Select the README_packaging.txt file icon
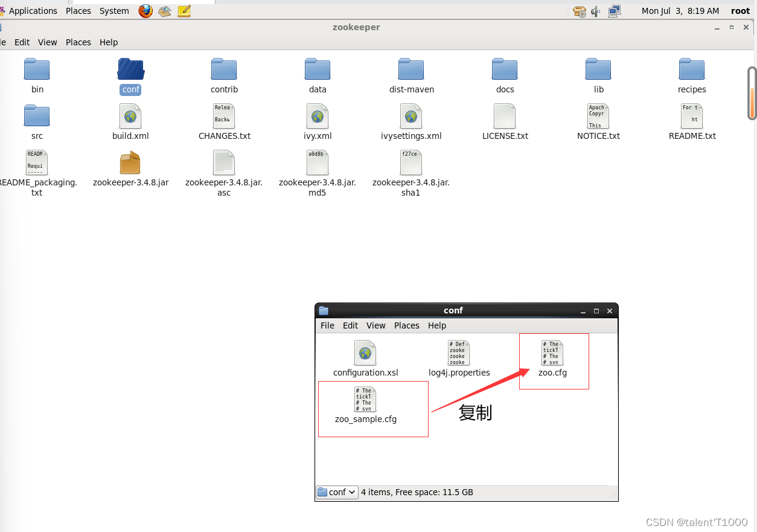 [37, 162]
